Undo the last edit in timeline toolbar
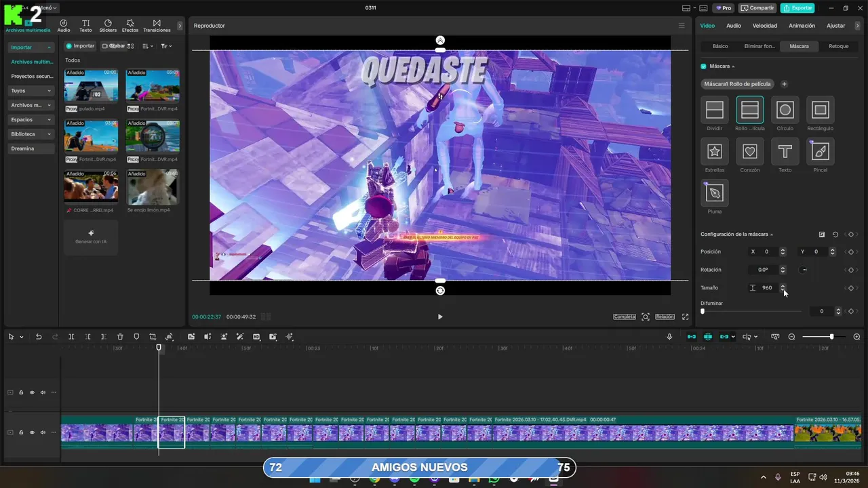Image resolution: width=868 pixels, height=488 pixels. (x=39, y=337)
